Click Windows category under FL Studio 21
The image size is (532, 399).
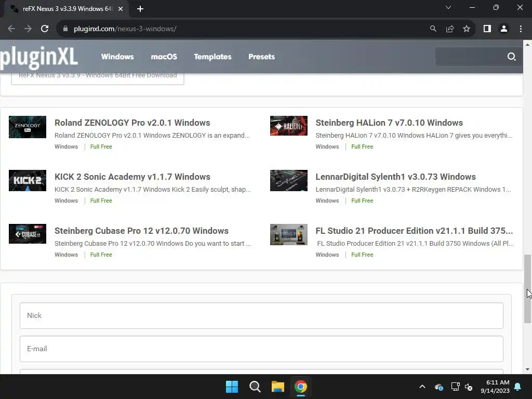tap(327, 255)
